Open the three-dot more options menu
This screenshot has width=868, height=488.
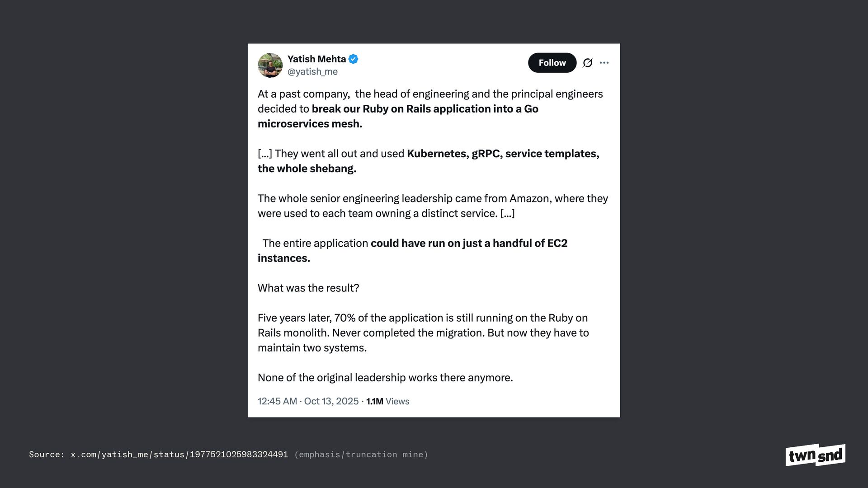coord(604,63)
